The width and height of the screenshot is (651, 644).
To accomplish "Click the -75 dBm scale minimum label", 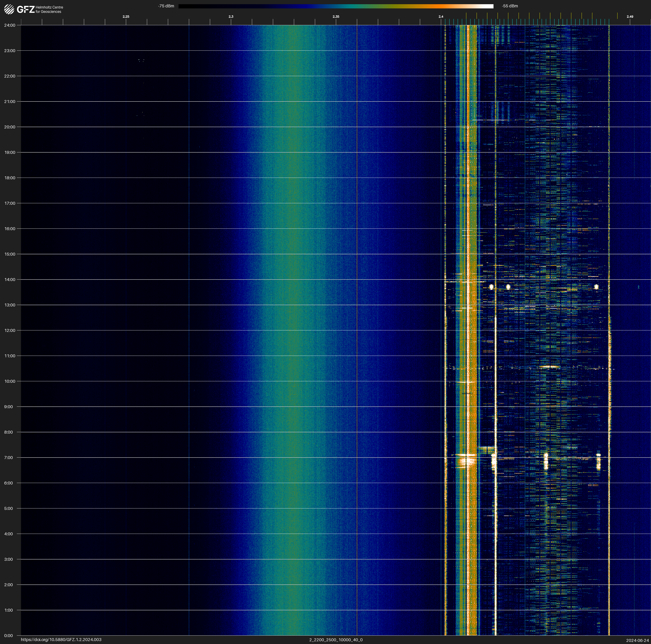I will [166, 6].
